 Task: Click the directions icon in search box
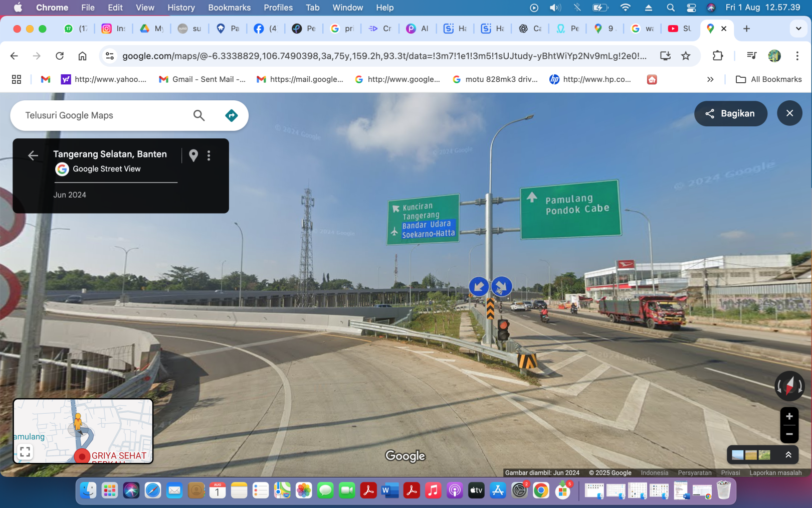(231, 115)
